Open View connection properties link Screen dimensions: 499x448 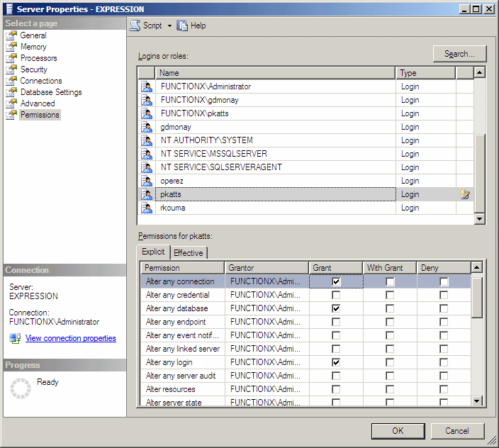click(x=71, y=338)
